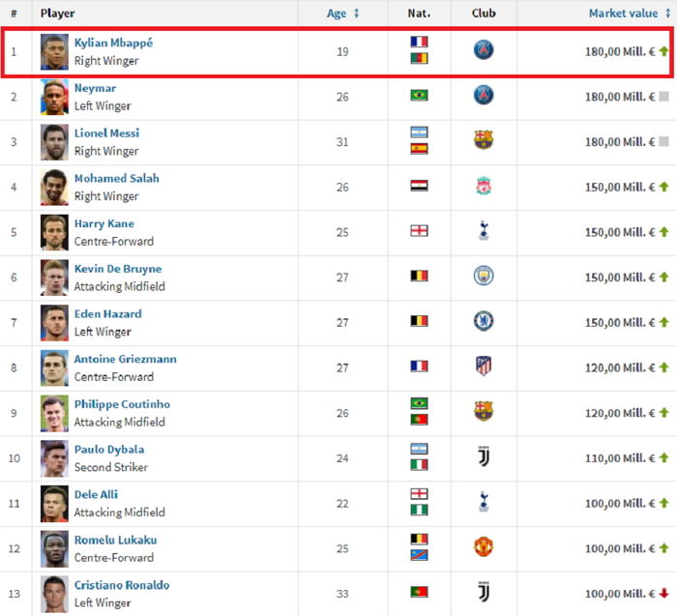This screenshot has height=616, width=677.
Task: Open Philippe Coutinho player profile link
Action: (x=122, y=404)
